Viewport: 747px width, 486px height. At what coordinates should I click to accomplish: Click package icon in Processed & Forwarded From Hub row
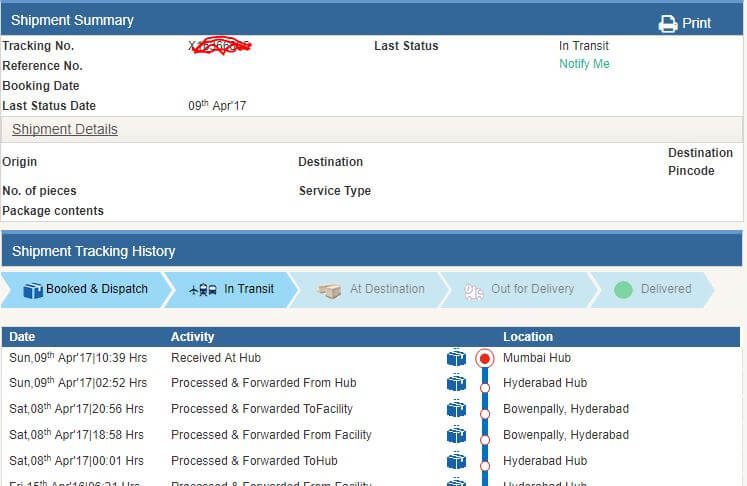pyautogui.click(x=456, y=383)
